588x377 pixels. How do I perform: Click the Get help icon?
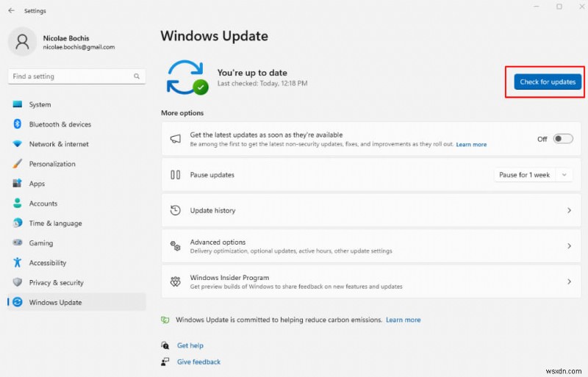point(165,345)
